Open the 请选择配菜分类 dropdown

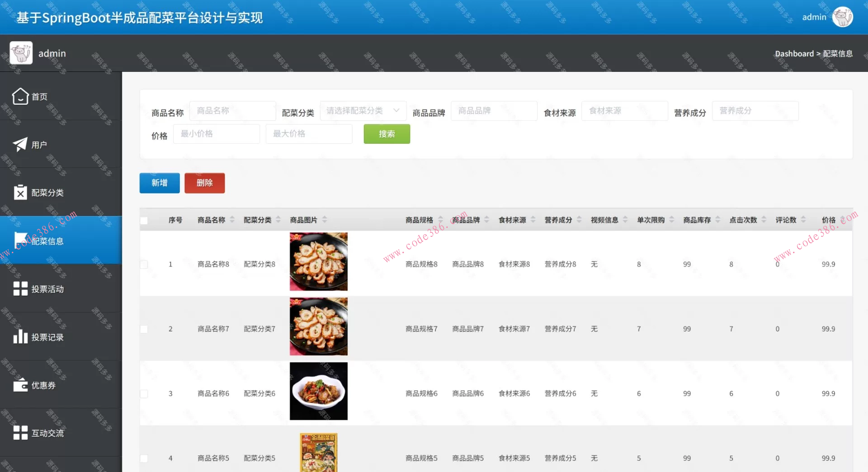click(363, 110)
